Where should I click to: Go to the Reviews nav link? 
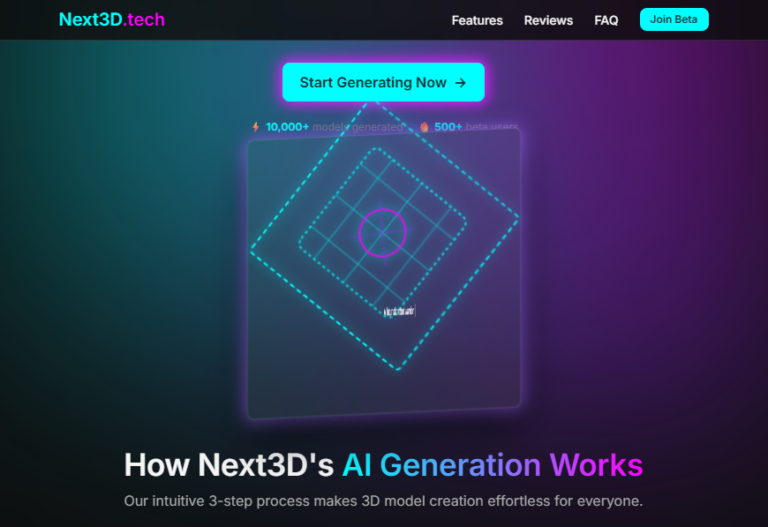pos(548,20)
